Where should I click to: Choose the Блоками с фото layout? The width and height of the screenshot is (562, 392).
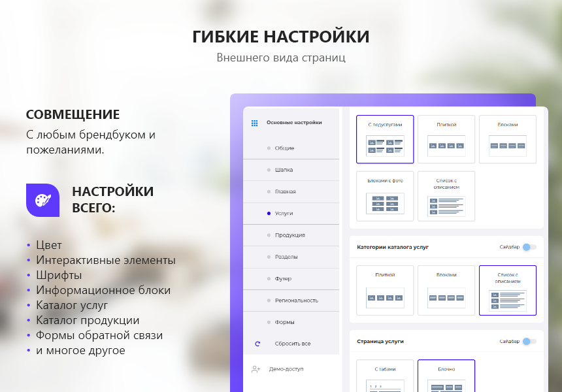(x=385, y=196)
